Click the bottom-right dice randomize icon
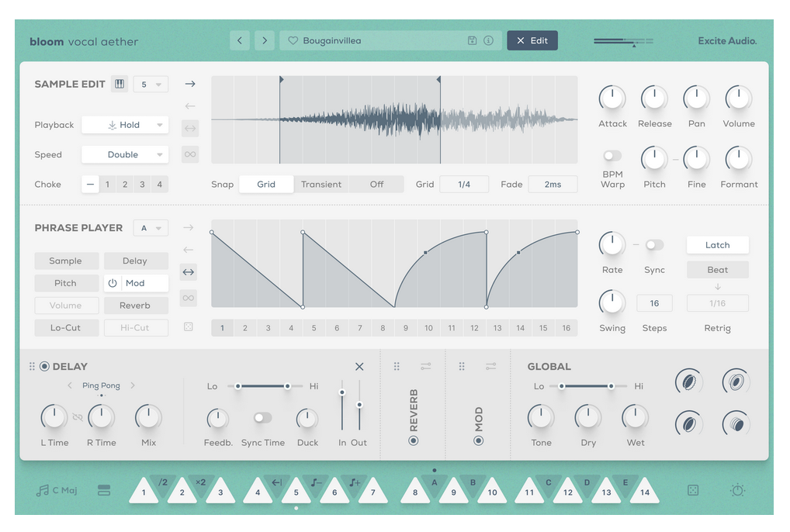The width and height of the screenshot is (790, 532). coord(693,490)
